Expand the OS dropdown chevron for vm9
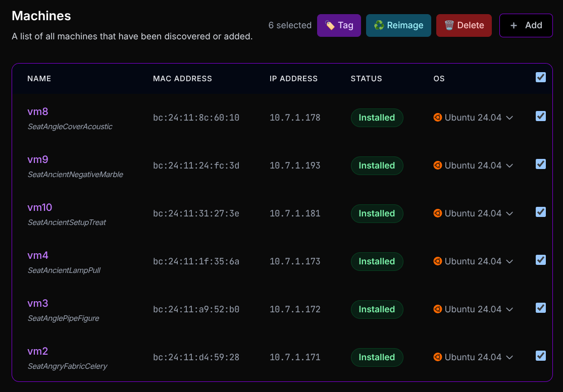Image resolution: width=563 pixels, height=392 pixels. [x=509, y=166]
